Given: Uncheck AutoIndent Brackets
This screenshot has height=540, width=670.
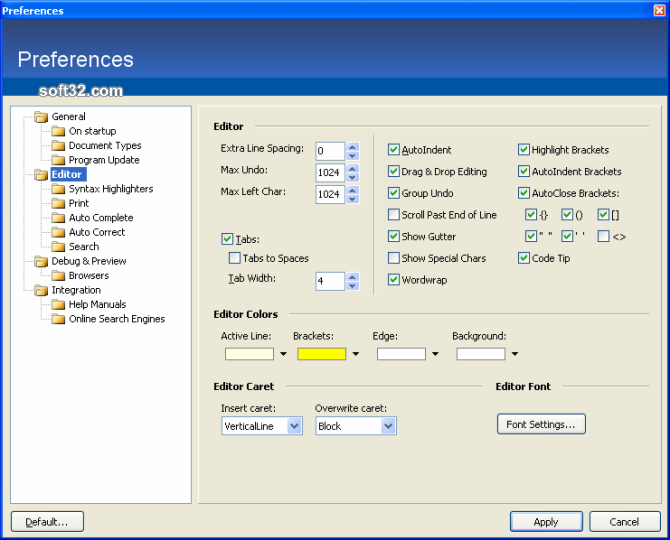Looking at the screenshot, I should coord(524,171).
